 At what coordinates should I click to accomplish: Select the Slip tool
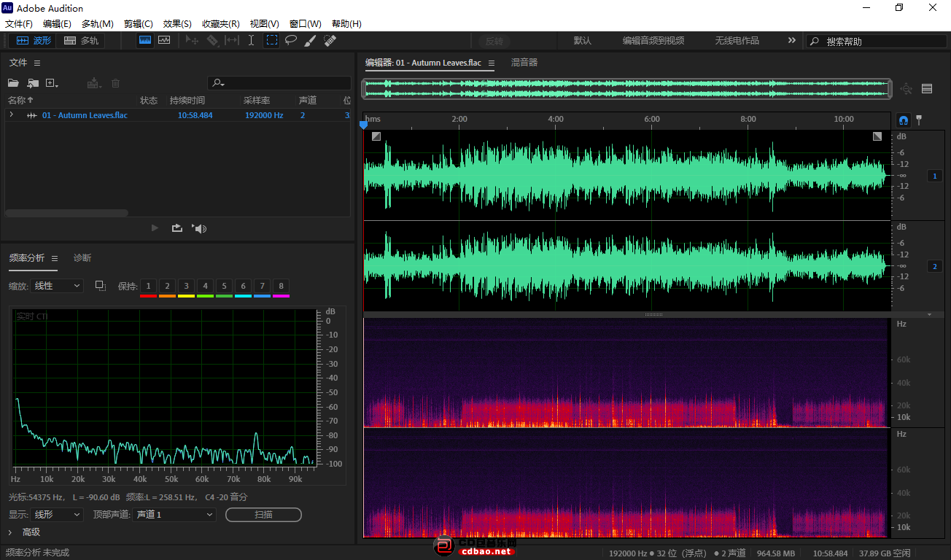tap(232, 41)
